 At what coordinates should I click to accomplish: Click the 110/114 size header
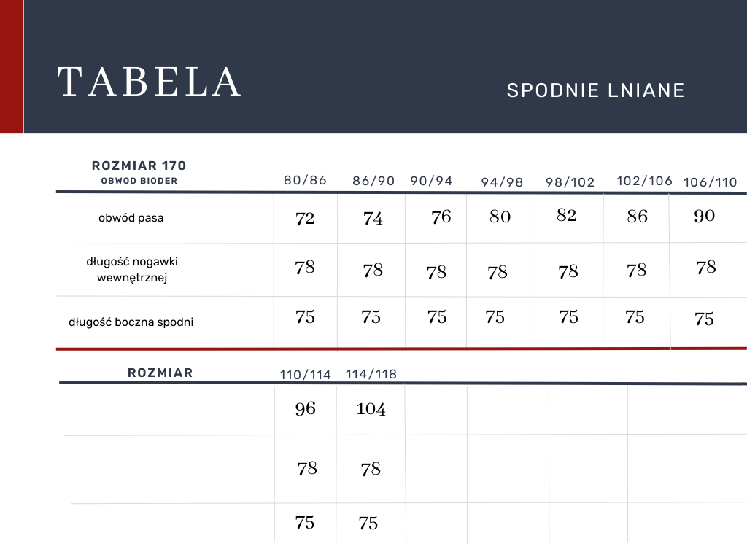pos(305,375)
